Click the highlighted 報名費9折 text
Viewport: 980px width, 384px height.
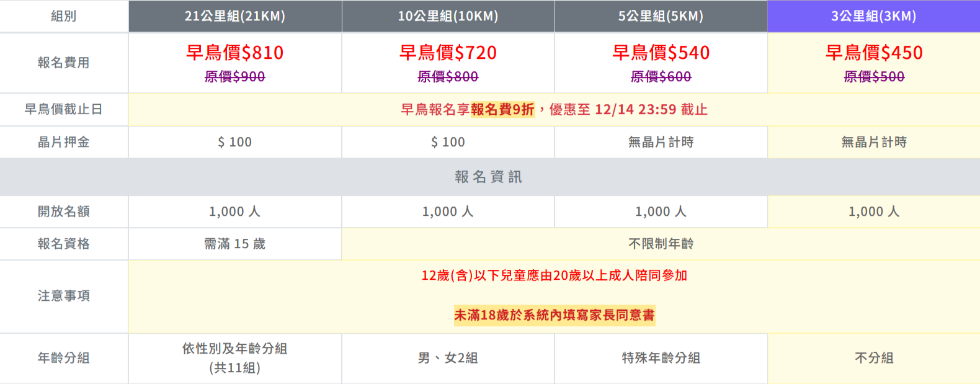[x=502, y=110]
